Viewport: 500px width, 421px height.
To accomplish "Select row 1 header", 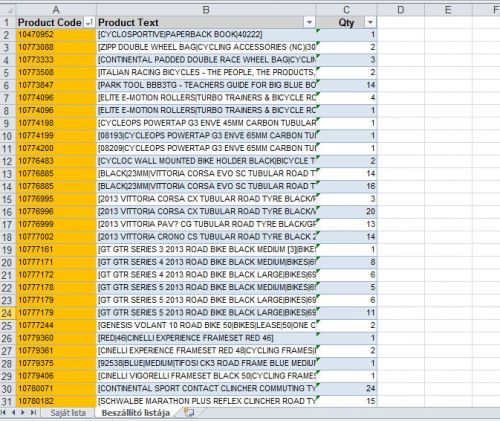I will [8, 22].
